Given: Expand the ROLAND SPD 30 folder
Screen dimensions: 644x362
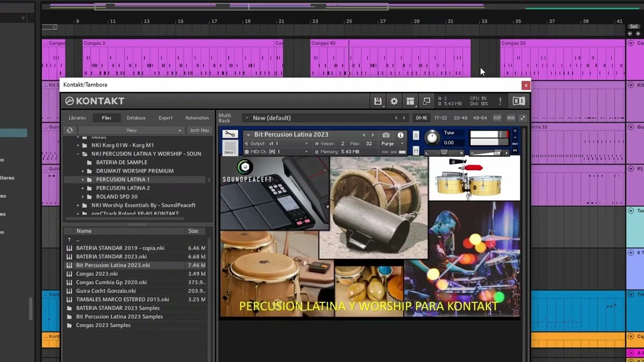Looking at the screenshot, I should click(83, 197).
